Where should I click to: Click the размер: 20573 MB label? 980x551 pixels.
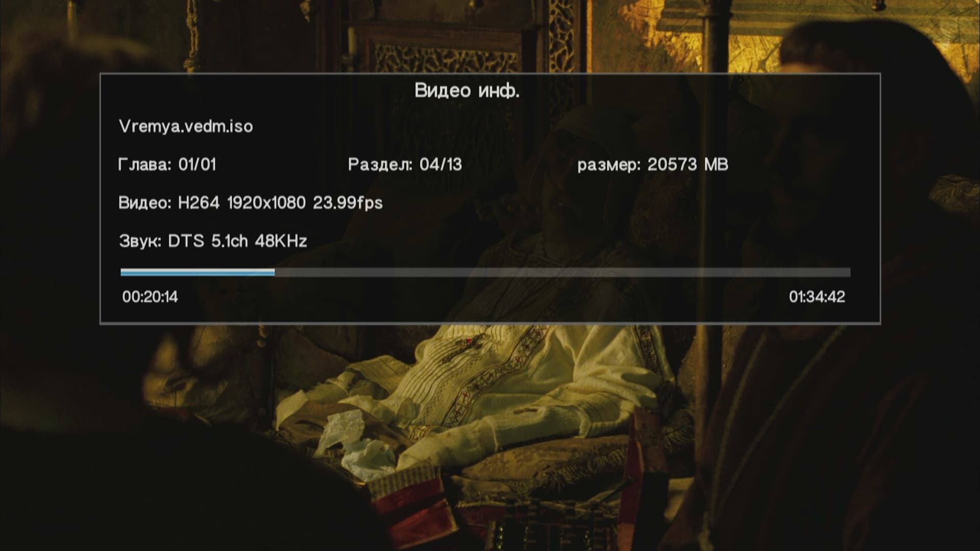coord(653,165)
